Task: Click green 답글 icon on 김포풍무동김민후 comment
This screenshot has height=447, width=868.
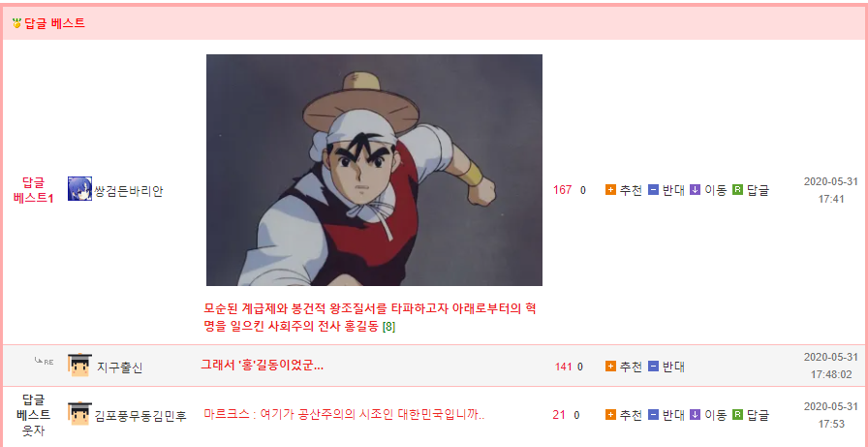Action: [737, 415]
